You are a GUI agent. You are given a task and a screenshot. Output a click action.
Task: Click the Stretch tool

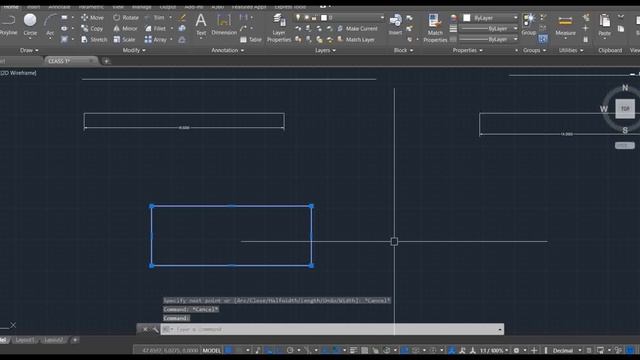point(94,40)
